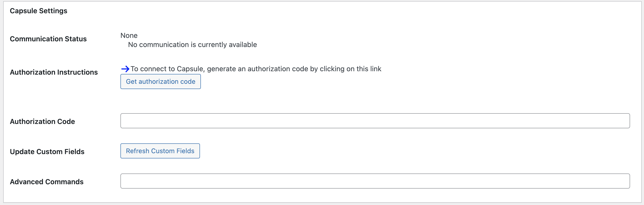Focus the Authorization Code text field
Image resolution: width=644 pixels, height=205 pixels.
[x=375, y=121]
